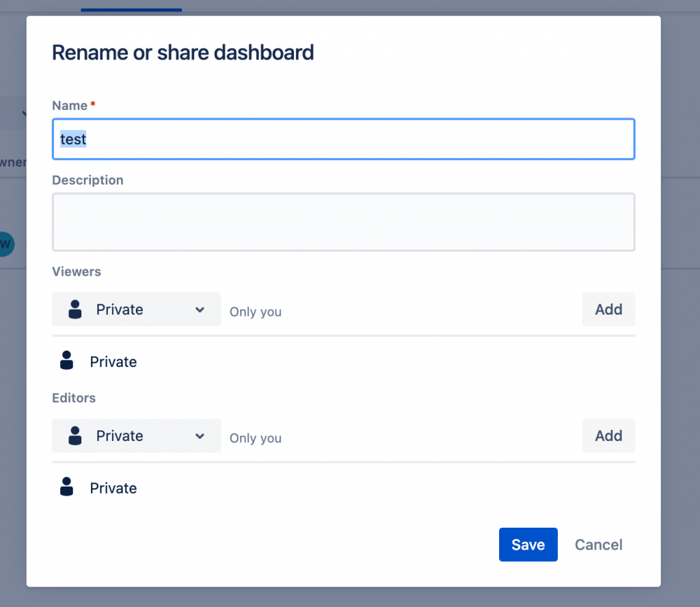Click person icon beside Private under Viewers list
Image resolution: width=700 pixels, height=607 pixels.
tap(66, 362)
